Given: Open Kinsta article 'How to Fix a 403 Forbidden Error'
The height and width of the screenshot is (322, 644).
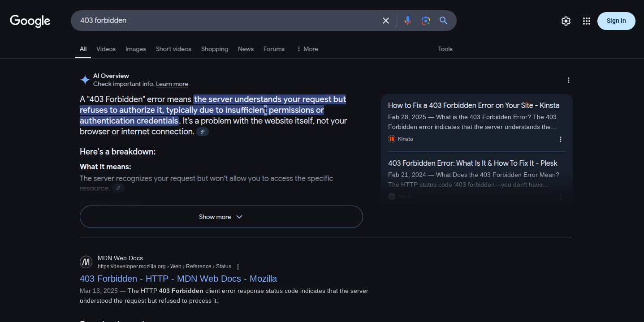Looking at the screenshot, I should 474,106.
